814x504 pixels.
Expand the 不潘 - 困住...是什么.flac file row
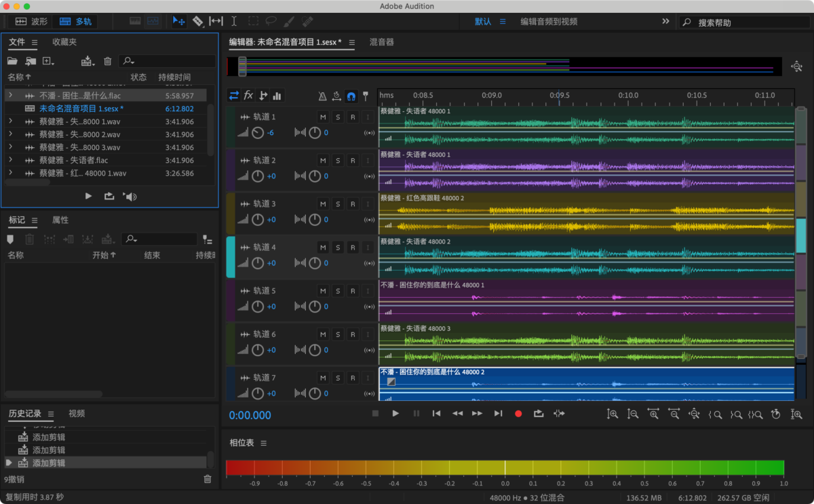[x=10, y=96]
